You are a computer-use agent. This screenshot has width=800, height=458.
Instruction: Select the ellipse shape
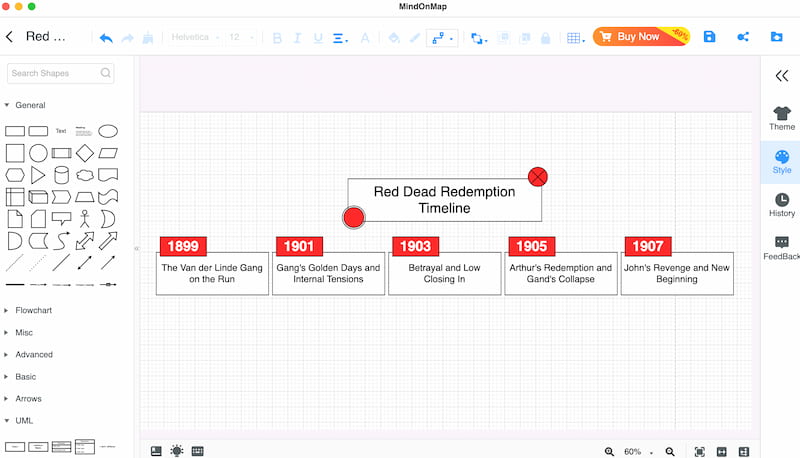pyautogui.click(x=108, y=131)
